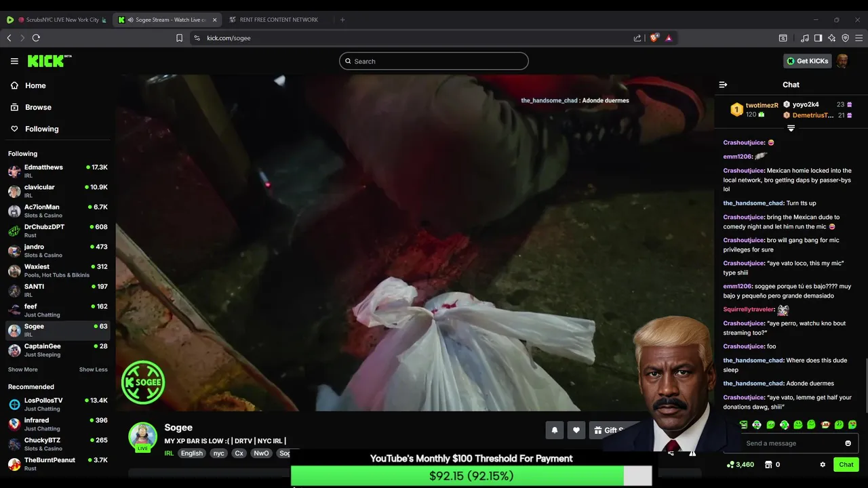The width and height of the screenshot is (868, 488).
Task: Insert last quick emote in chat
Action: (852, 425)
